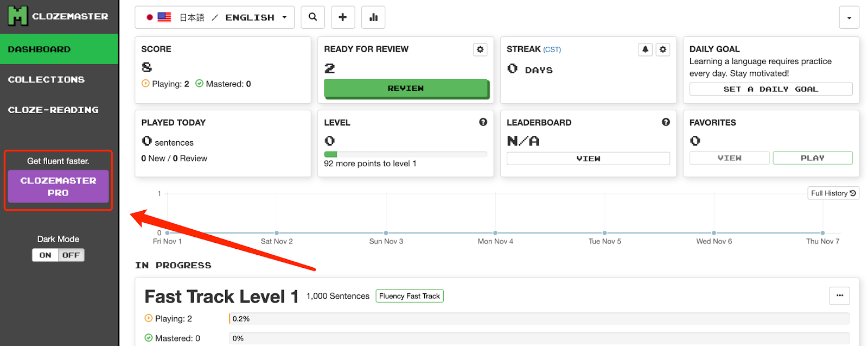
Task: Click the 'In Progress' heading
Action: (173, 265)
